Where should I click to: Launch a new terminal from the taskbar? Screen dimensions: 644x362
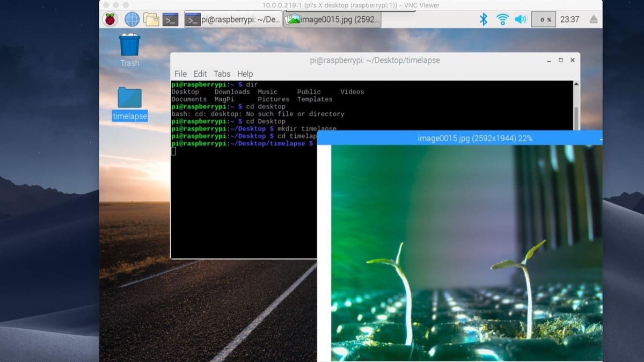[170, 19]
